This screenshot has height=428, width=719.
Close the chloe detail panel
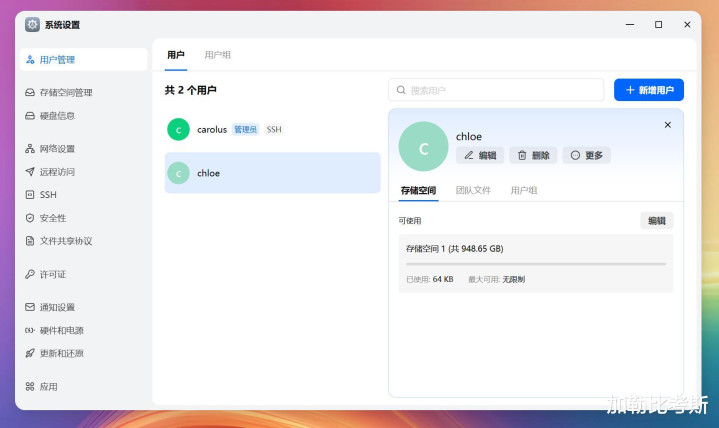668,125
